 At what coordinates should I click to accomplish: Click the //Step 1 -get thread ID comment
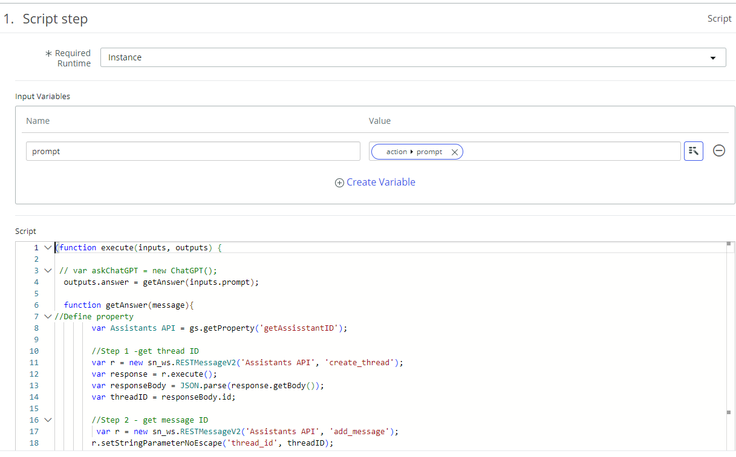tap(145, 351)
